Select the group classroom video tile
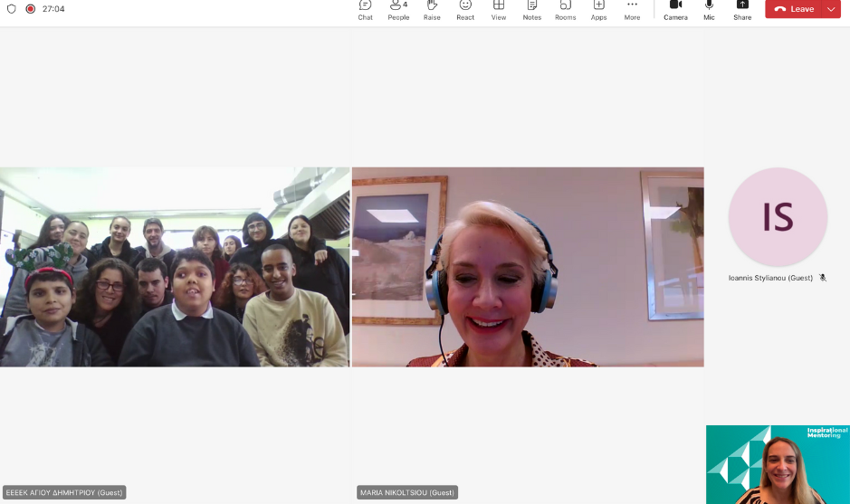The image size is (850, 504). (x=175, y=267)
